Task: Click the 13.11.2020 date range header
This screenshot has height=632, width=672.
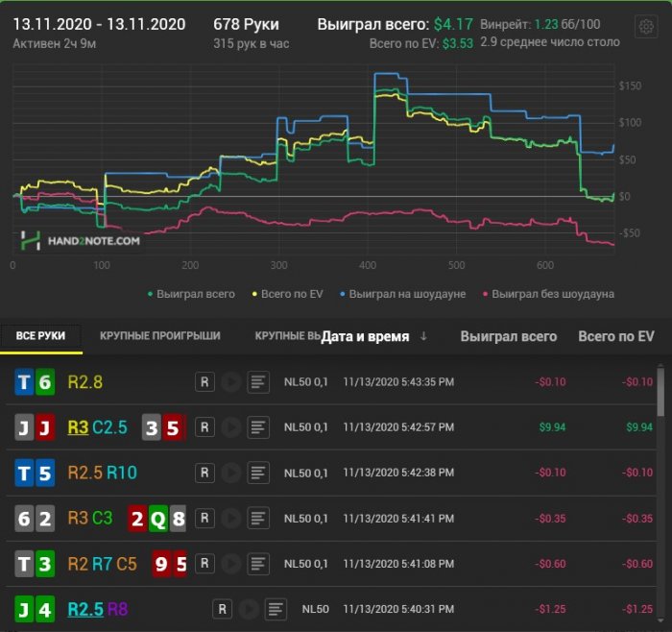Action: click(x=98, y=22)
